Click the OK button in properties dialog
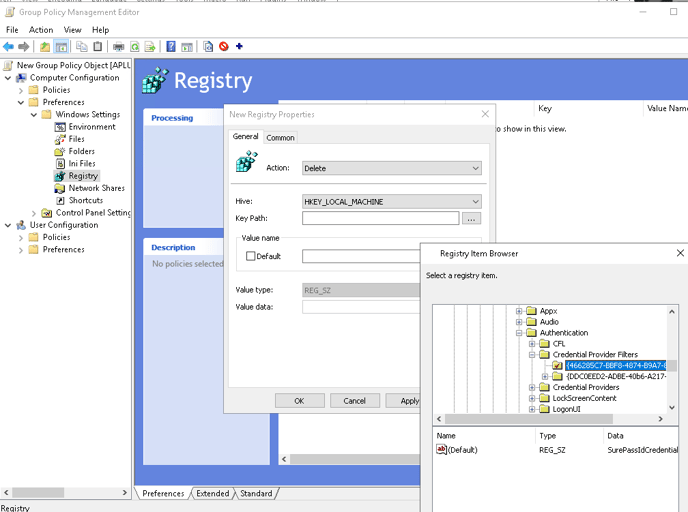 (299, 401)
